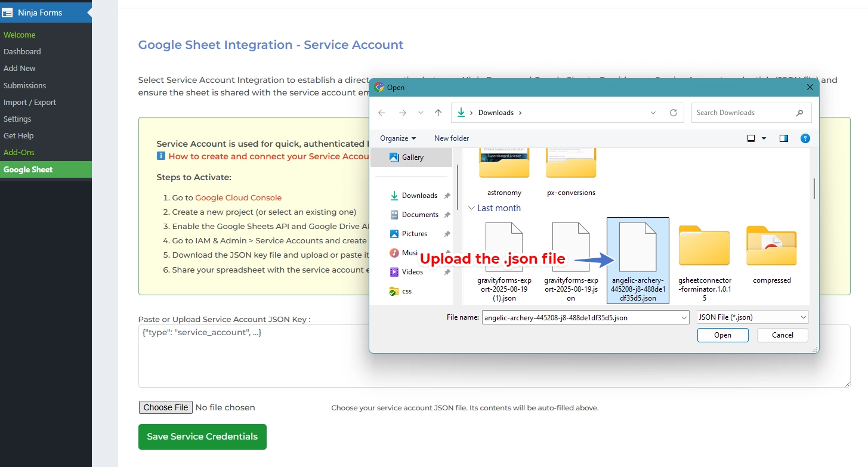Open the Gallery sidebar item
The width and height of the screenshot is (868, 467).
pyautogui.click(x=412, y=157)
